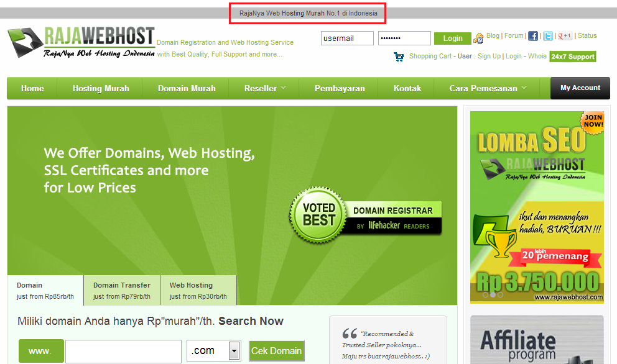This screenshot has height=364, width=617.
Task: Click the My Account button
Action: (x=580, y=88)
